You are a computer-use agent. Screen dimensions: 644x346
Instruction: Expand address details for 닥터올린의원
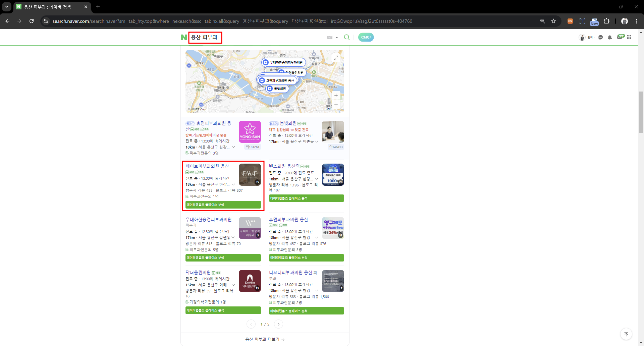[233, 285]
